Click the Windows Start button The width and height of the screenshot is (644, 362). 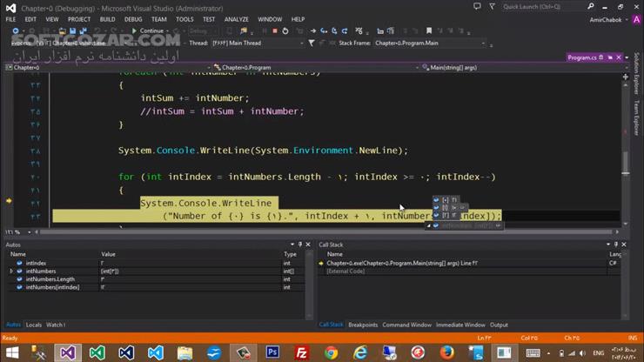12,352
